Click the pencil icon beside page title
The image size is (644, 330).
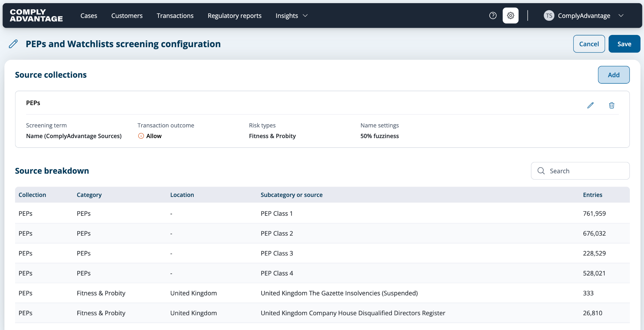[13, 44]
